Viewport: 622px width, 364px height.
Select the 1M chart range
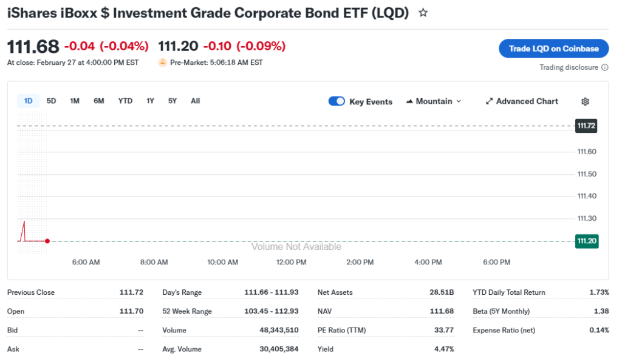pos(75,101)
